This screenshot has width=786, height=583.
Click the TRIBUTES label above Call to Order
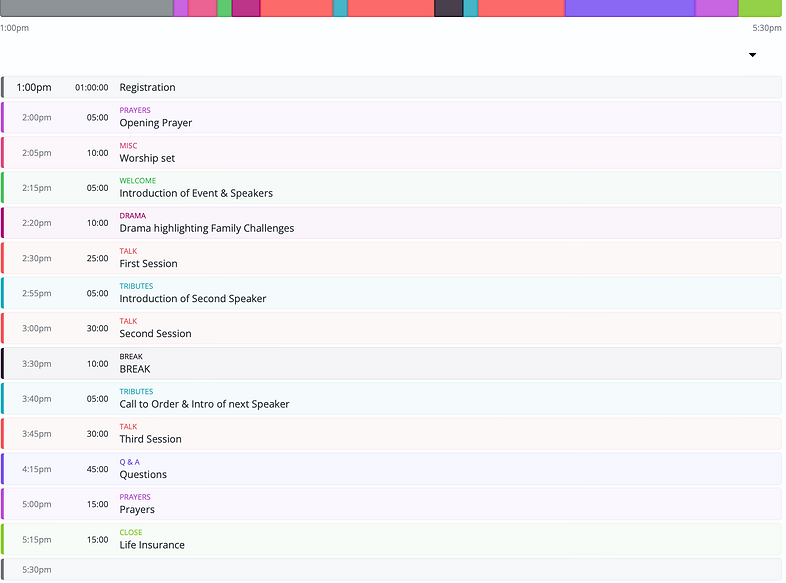coord(136,391)
